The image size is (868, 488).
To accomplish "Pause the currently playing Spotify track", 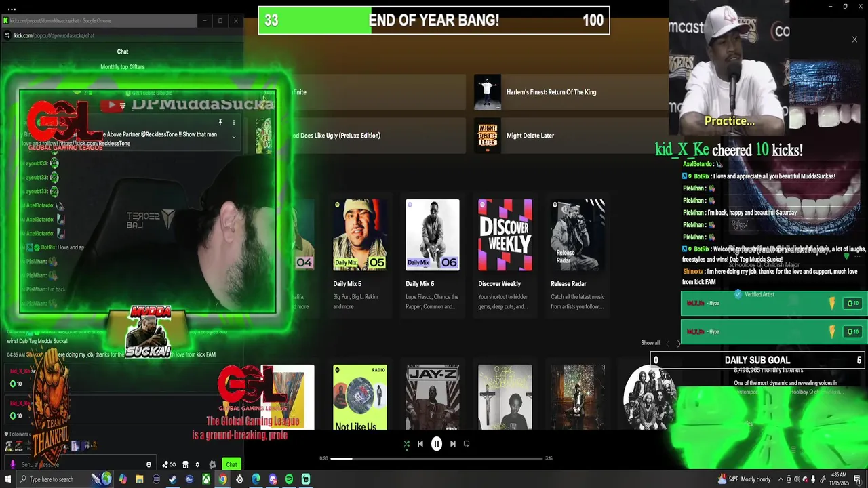I will [437, 444].
